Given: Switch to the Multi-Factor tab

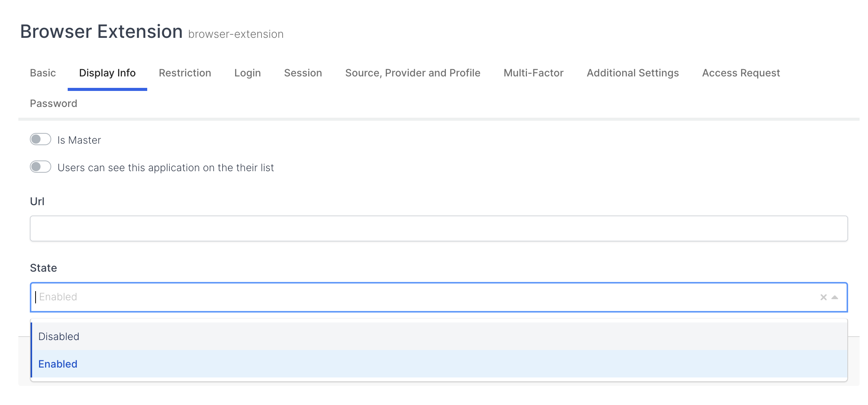Looking at the screenshot, I should pos(533,73).
